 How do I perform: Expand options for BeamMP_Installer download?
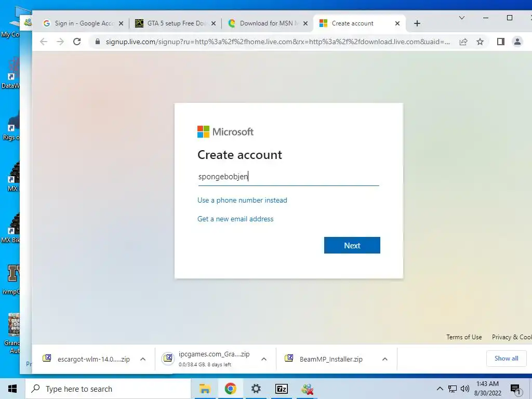click(x=385, y=359)
